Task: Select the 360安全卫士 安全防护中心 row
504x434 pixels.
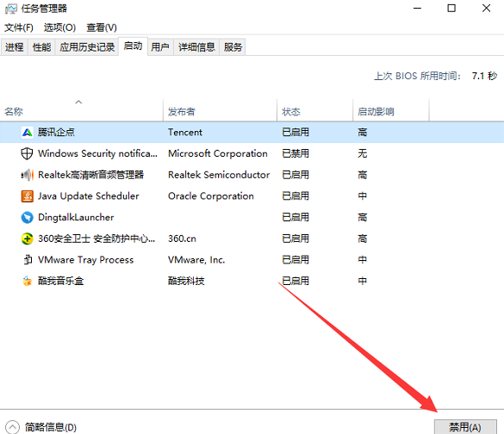Action: [x=252, y=239]
